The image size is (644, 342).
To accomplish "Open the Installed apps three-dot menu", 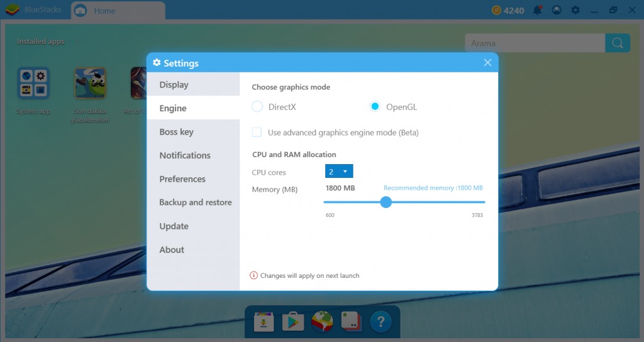I will pos(77,41).
